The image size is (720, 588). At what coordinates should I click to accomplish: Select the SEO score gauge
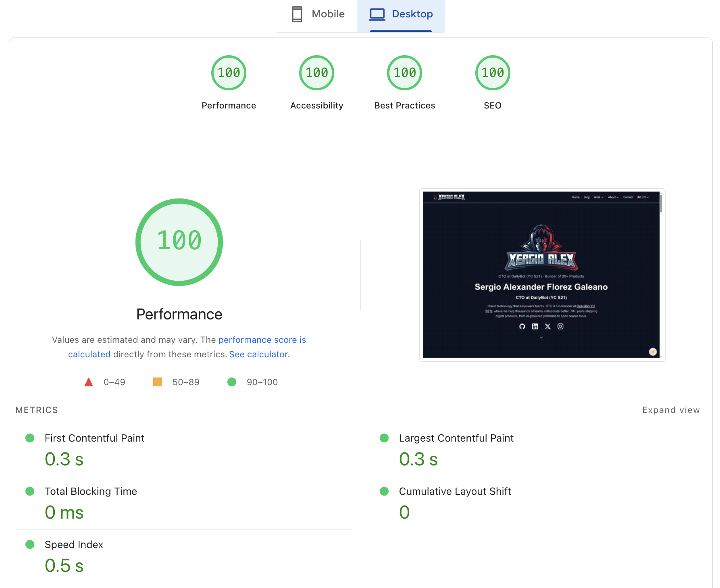[493, 73]
